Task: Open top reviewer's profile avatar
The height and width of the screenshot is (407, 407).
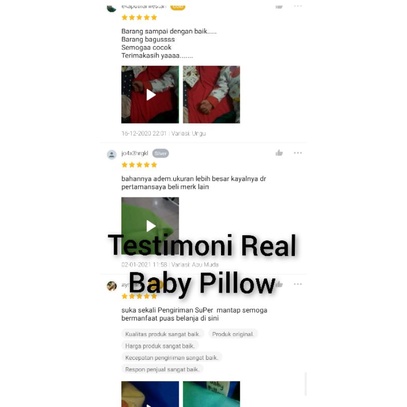Action: pos(111,8)
